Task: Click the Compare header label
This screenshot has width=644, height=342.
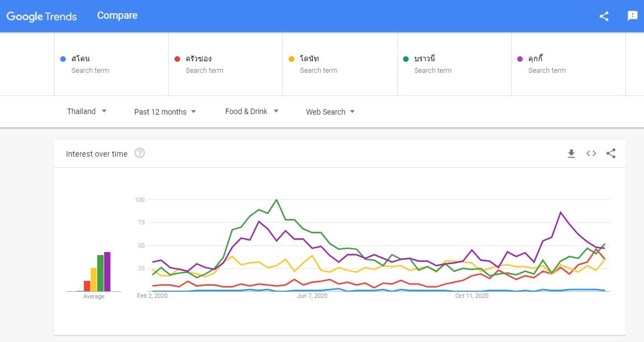Action: point(117,15)
